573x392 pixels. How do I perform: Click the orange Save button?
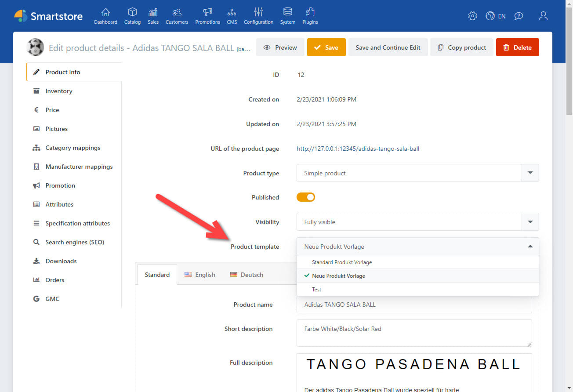pos(326,47)
